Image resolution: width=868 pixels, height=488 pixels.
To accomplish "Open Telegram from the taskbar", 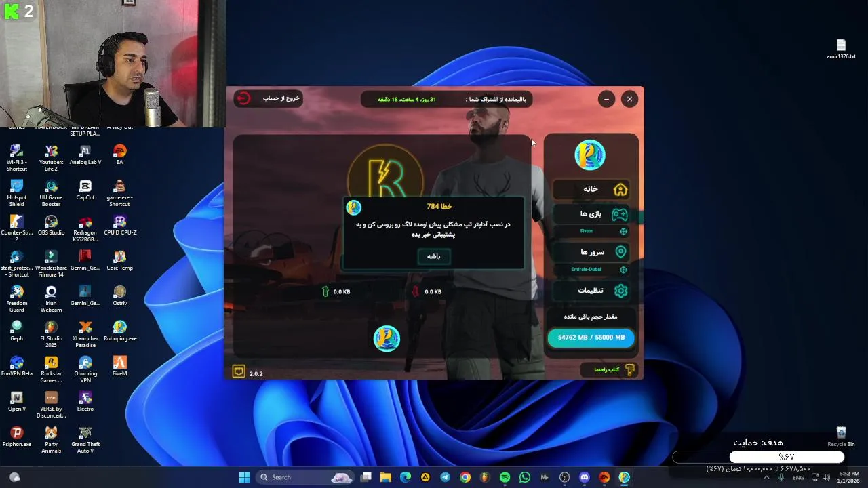I will point(445,477).
